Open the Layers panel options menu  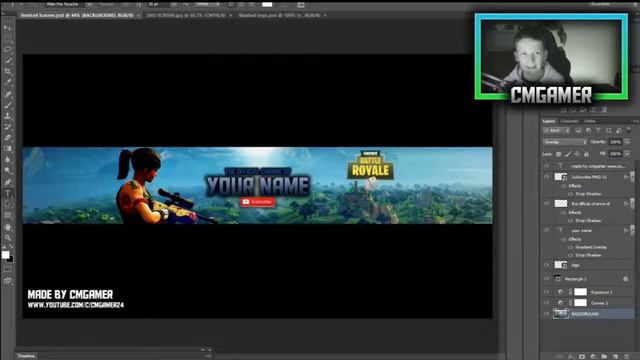click(636, 121)
